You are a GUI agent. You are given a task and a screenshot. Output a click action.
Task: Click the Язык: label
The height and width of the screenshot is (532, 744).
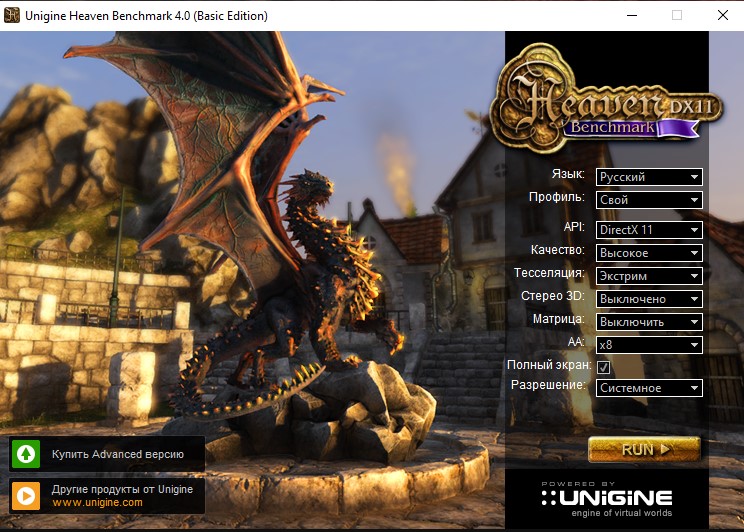coord(568,174)
